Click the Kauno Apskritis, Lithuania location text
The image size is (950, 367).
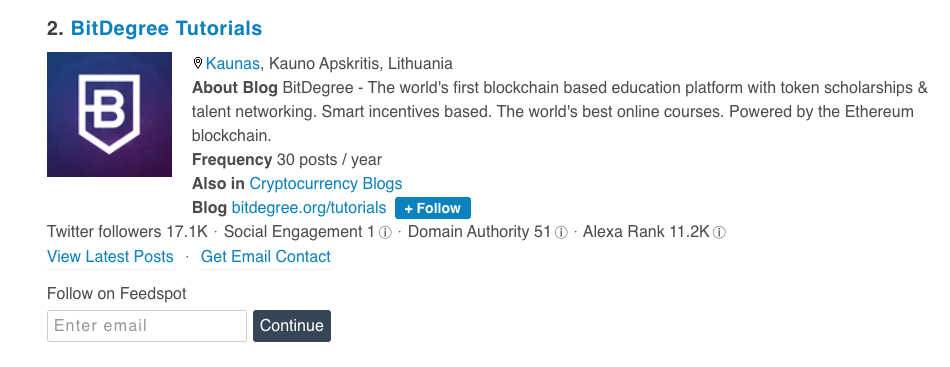pos(360,64)
